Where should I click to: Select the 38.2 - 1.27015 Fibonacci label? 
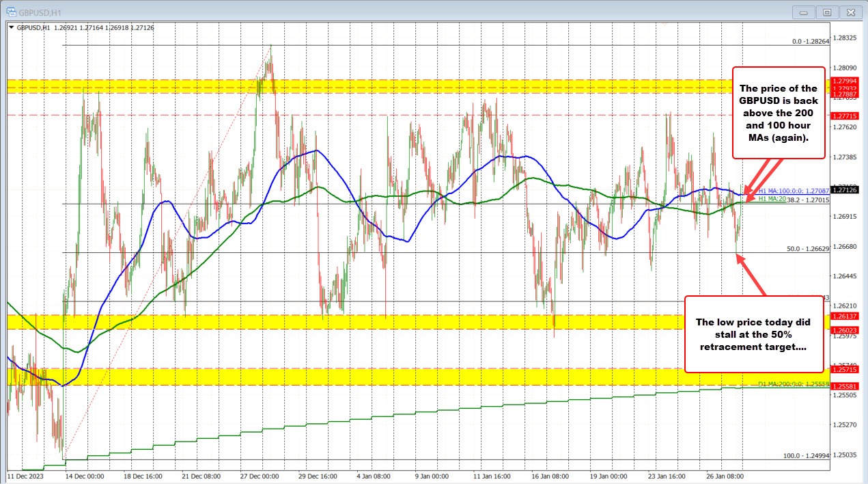point(808,200)
